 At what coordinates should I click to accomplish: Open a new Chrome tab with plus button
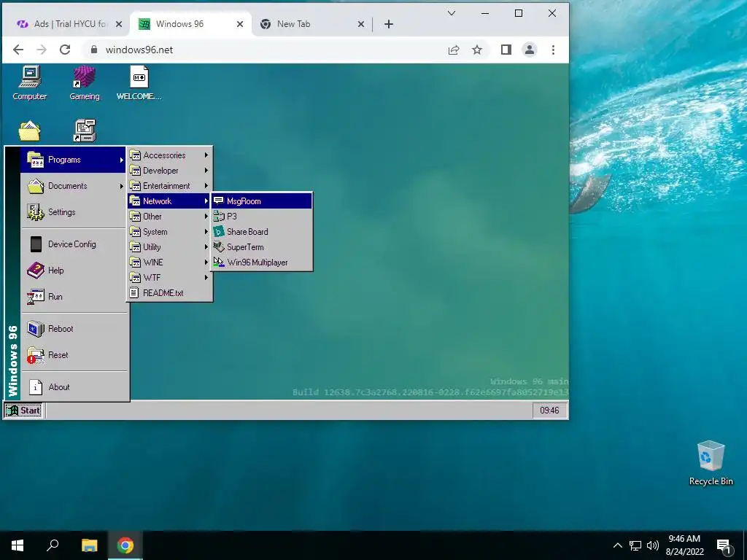(x=389, y=24)
